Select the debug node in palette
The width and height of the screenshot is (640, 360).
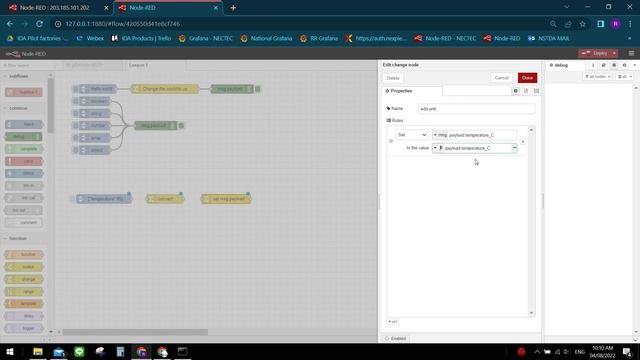tap(24, 137)
